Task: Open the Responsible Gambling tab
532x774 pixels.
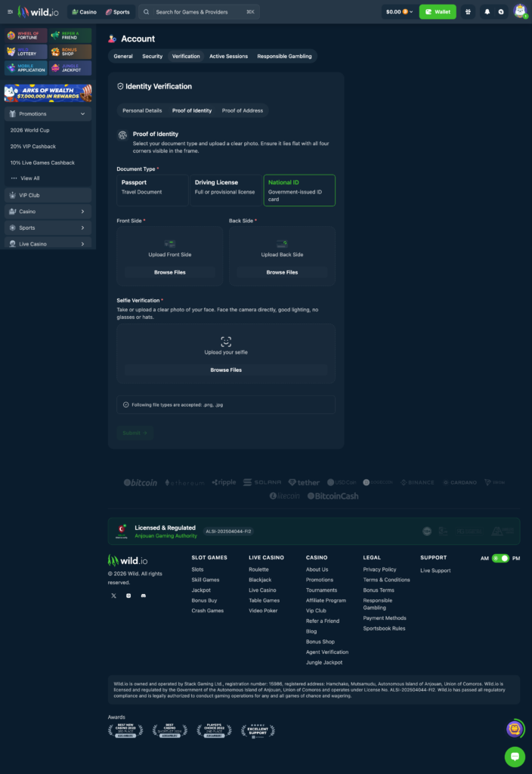Action: (284, 56)
